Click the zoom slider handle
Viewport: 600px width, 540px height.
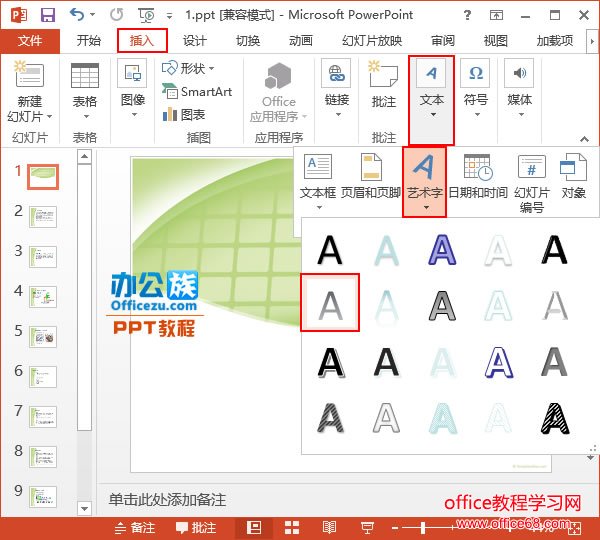coord(422,528)
